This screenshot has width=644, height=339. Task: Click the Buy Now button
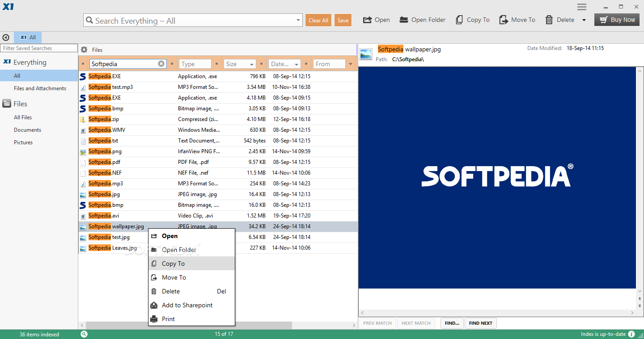617,20
